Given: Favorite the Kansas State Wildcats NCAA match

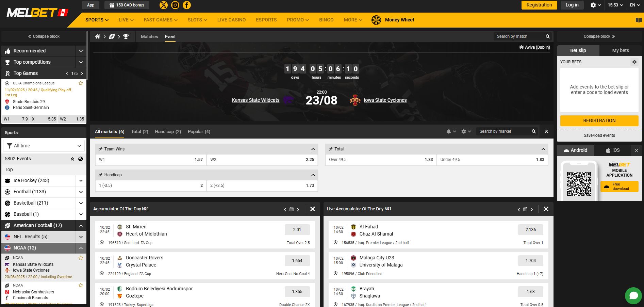Looking at the screenshot, I should (81, 258).
